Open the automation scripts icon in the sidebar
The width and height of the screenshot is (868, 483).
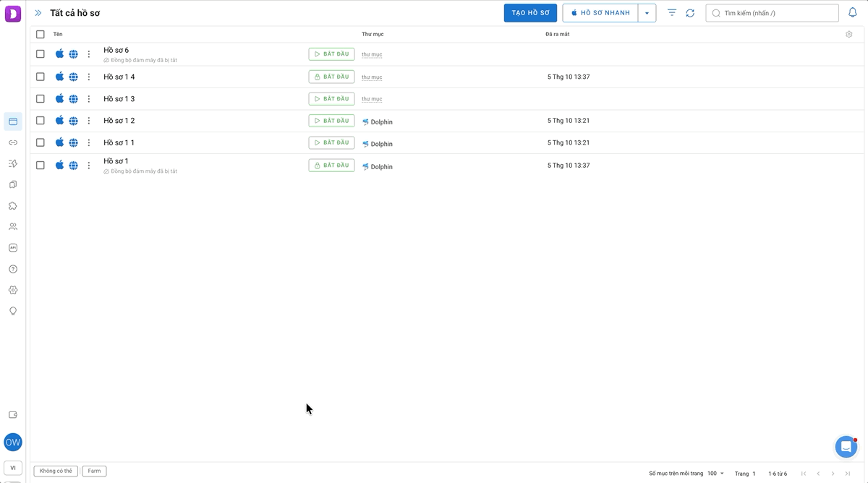[x=13, y=163]
